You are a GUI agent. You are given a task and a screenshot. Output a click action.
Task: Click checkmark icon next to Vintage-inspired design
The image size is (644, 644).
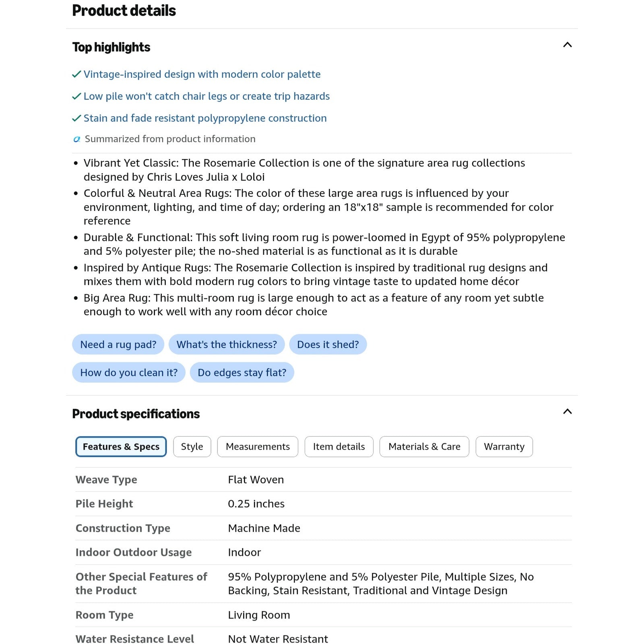76,74
